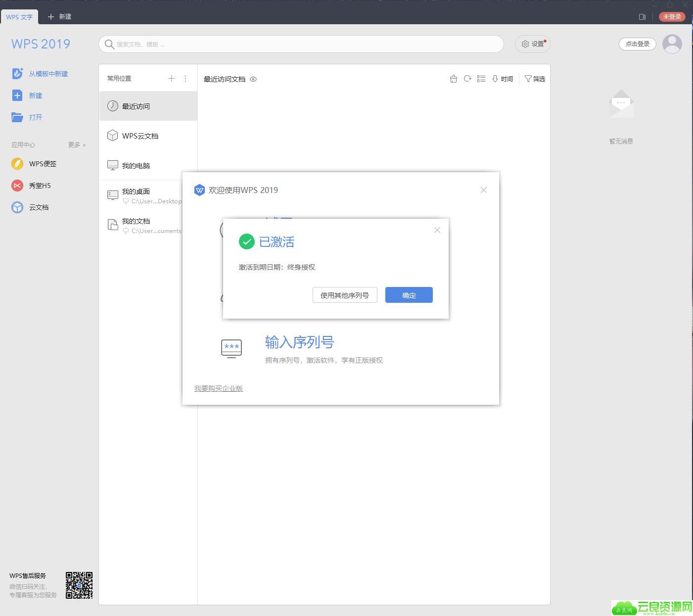Click the 输入序列号 option

300,342
